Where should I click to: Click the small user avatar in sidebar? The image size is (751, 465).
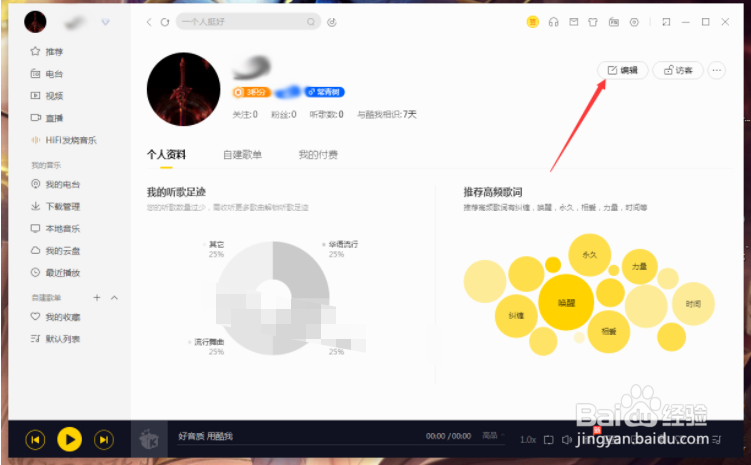pos(35,22)
